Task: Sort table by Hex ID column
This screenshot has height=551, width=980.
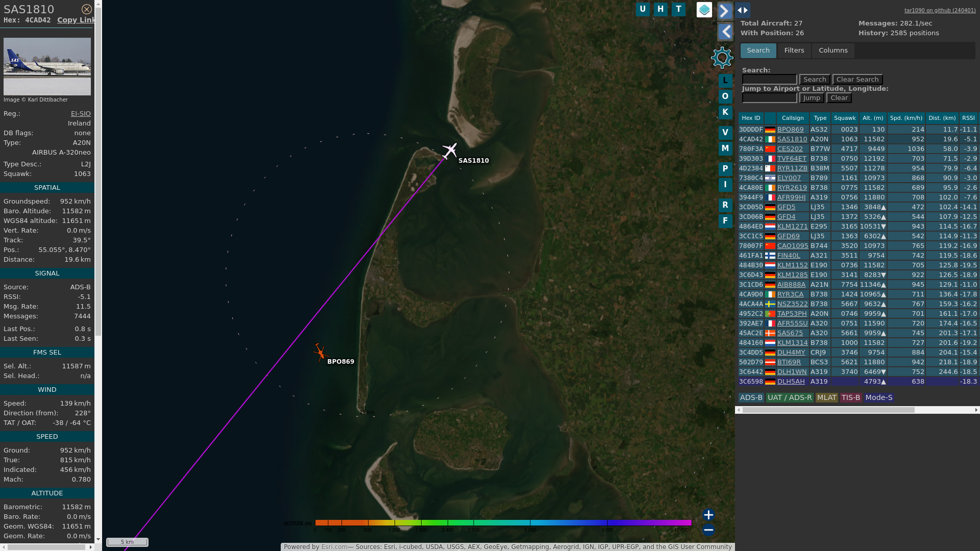Action: [x=751, y=118]
